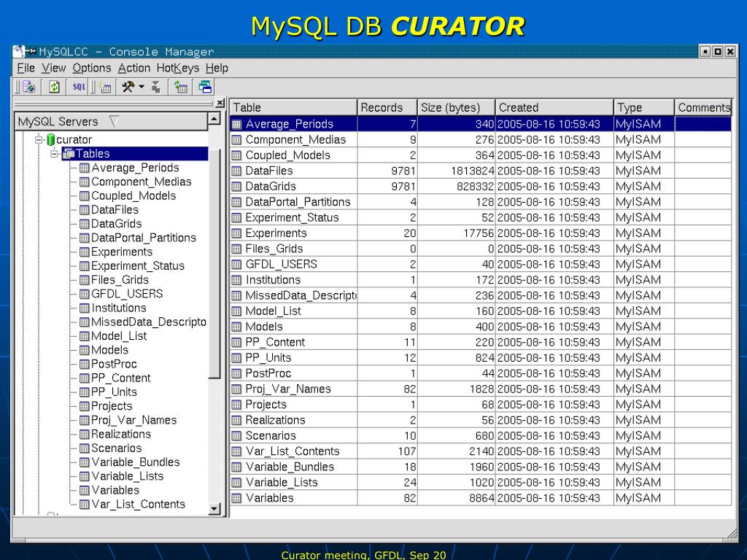Click the Scenarios icon in the tree
747x560 pixels.
click(85, 448)
